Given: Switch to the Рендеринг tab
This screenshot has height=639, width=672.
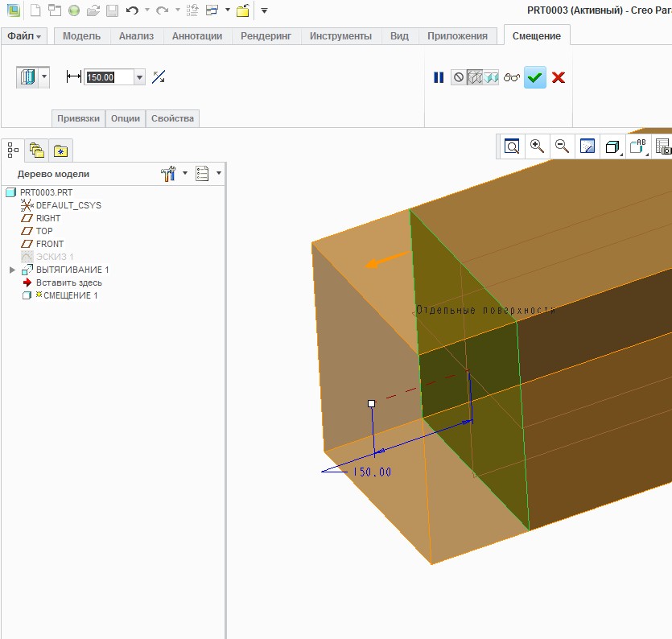Looking at the screenshot, I should 266,36.
